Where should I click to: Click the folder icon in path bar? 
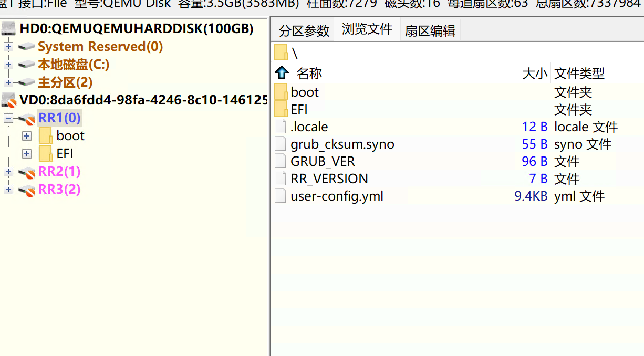pos(281,53)
